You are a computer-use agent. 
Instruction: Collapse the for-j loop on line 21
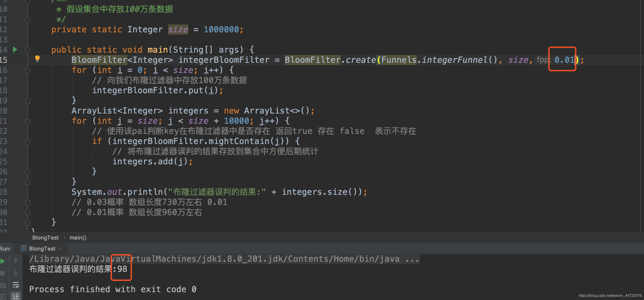click(x=28, y=121)
